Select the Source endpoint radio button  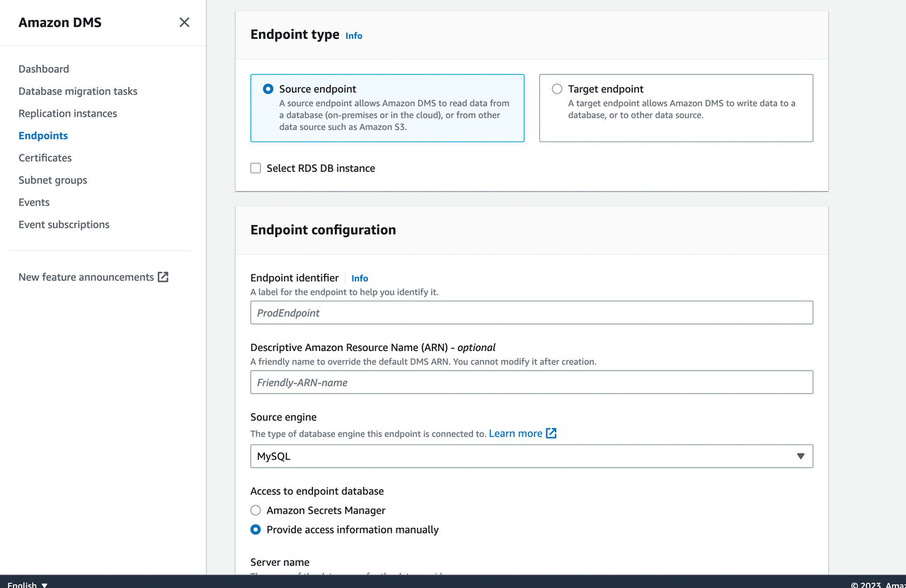268,89
